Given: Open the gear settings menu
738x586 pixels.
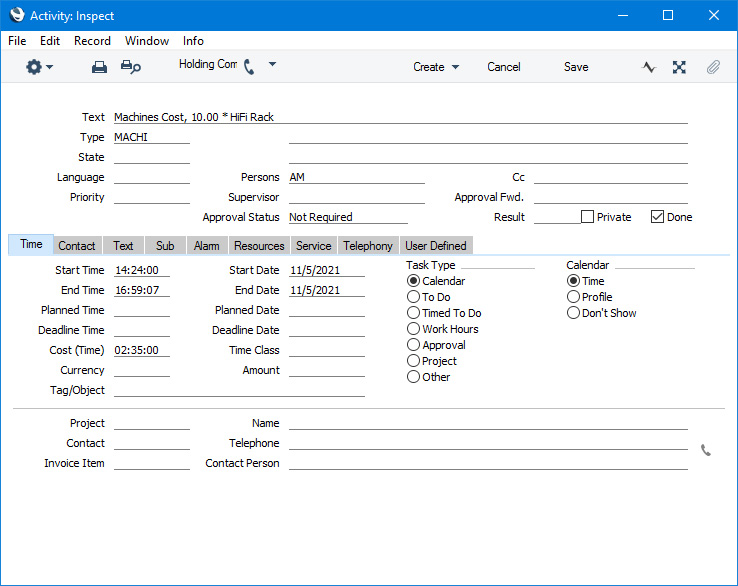Looking at the screenshot, I should [x=39, y=67].
